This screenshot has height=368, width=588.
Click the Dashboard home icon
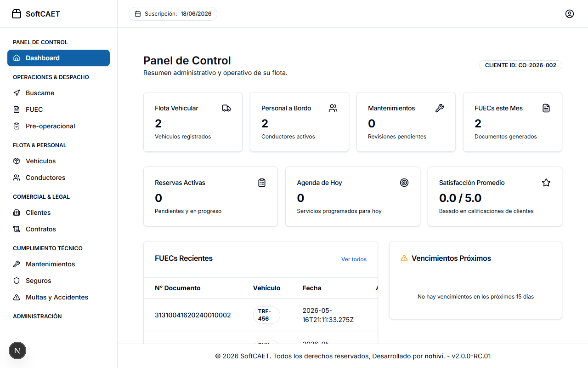click(17, 58)
